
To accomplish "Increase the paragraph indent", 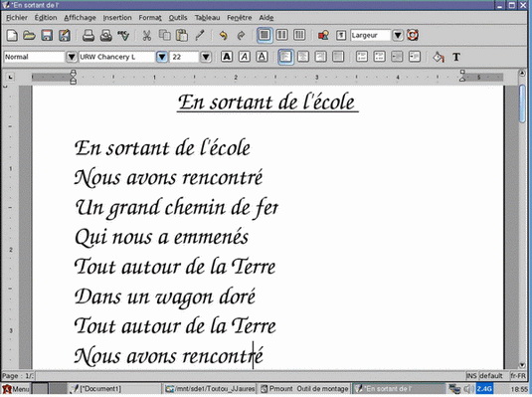I will click(415, 57).
